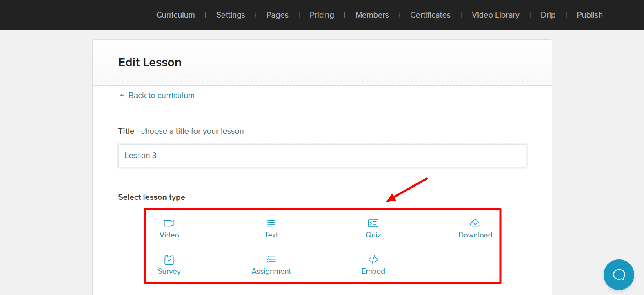Open the chat support bubble
The image size is (644, 295).
pos(619,275)
